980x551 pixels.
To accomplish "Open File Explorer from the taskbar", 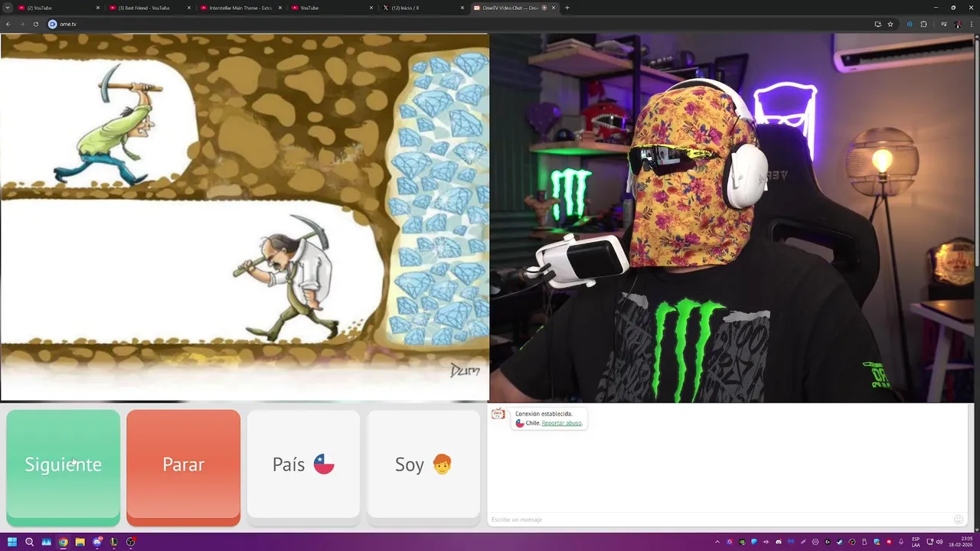I will 80,542.
